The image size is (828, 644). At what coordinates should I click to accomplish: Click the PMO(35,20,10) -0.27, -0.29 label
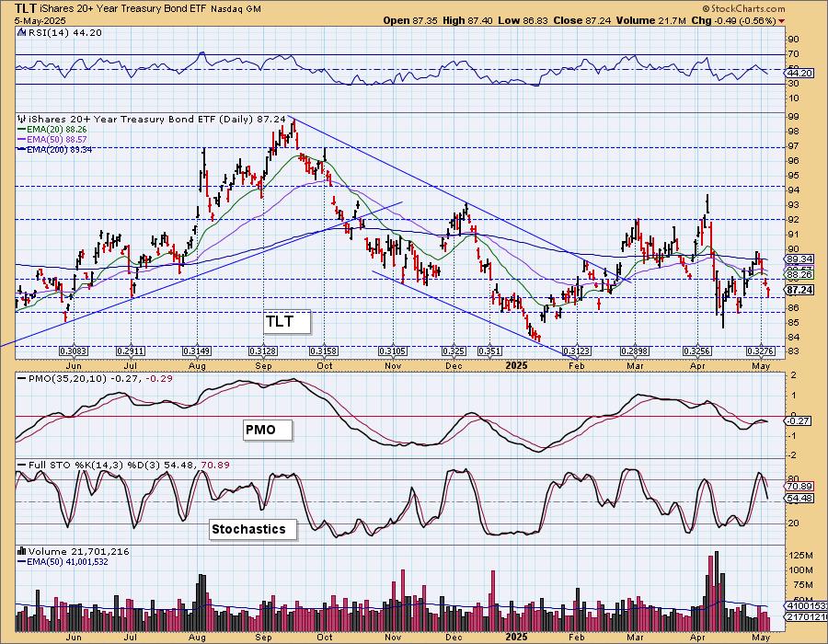[x=100, y=379]
